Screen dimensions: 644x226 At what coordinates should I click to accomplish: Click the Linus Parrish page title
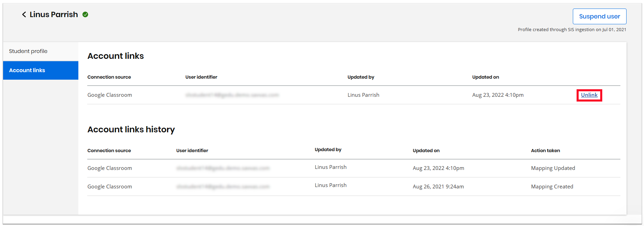point(54,14)
